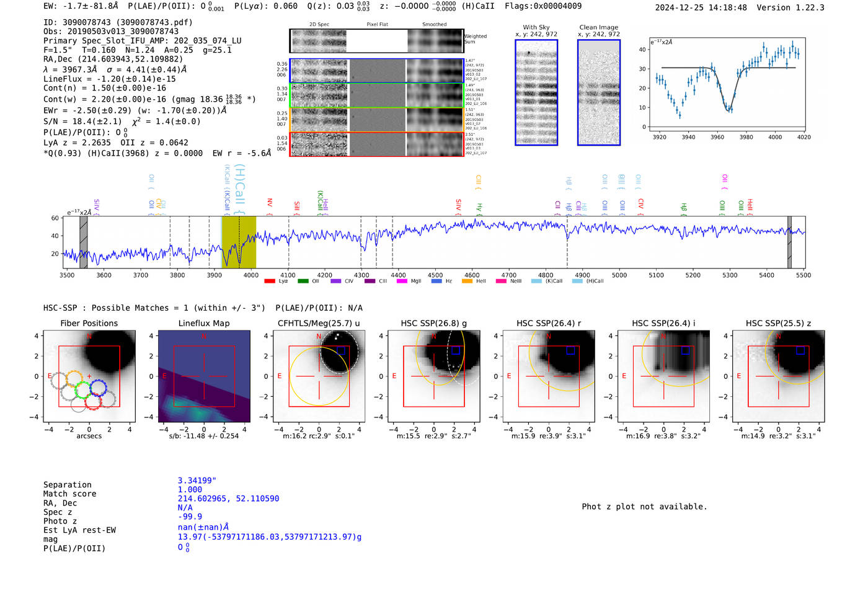Click the m:16.2 caption under CFHTLS cutout
868x591 pixels.
point(319,436)
